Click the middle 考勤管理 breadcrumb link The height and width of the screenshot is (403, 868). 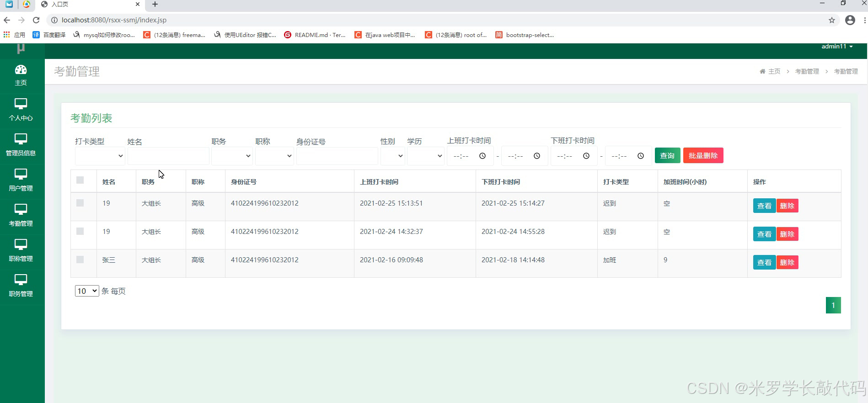tap(807, 71)
